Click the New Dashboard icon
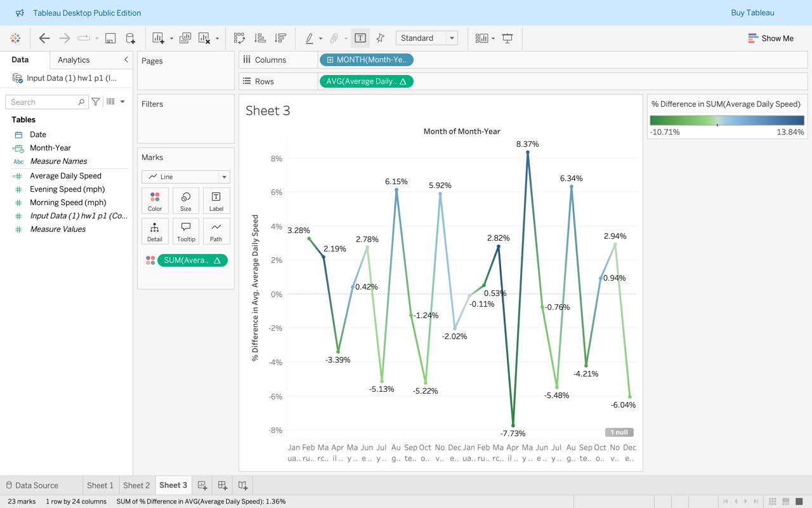 pyautogui.click(x=223, y=485)
